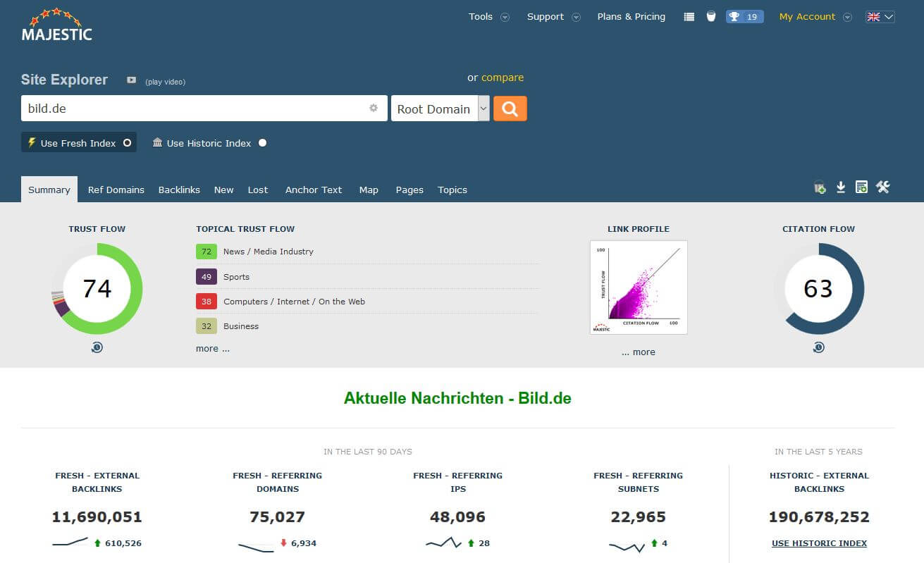The image size is (924, 563).
Task: Click history icon under Trust Flow chart
Action: [97, 347]
